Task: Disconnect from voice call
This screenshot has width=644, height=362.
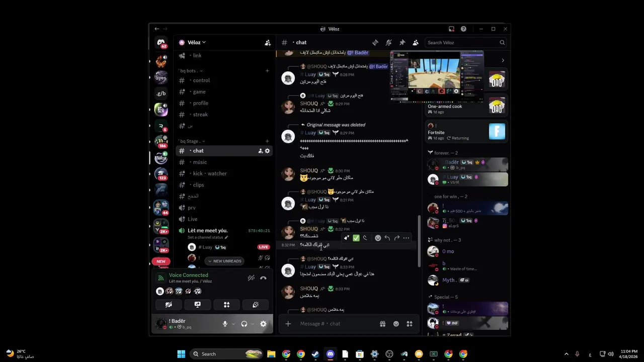Action: point(263,278)
